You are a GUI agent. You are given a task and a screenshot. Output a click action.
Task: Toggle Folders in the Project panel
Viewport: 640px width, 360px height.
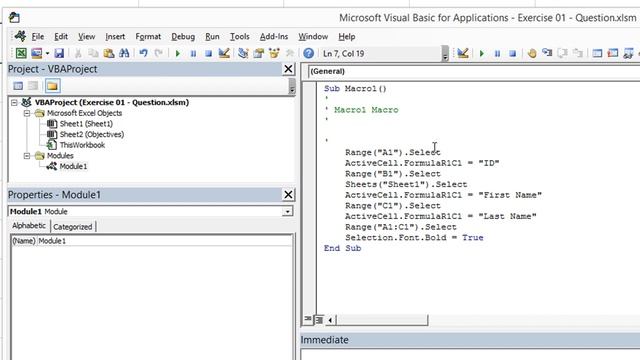pyautogui.click(x=52, y=86)
